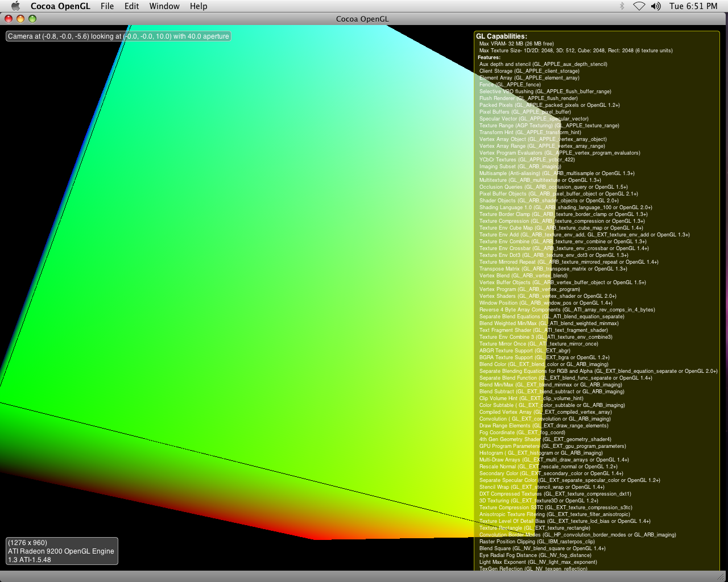Select the "Transpose Matrix" entry
Image resolution: width=728 pixels, height=582 pixels.
coord(553,269)
